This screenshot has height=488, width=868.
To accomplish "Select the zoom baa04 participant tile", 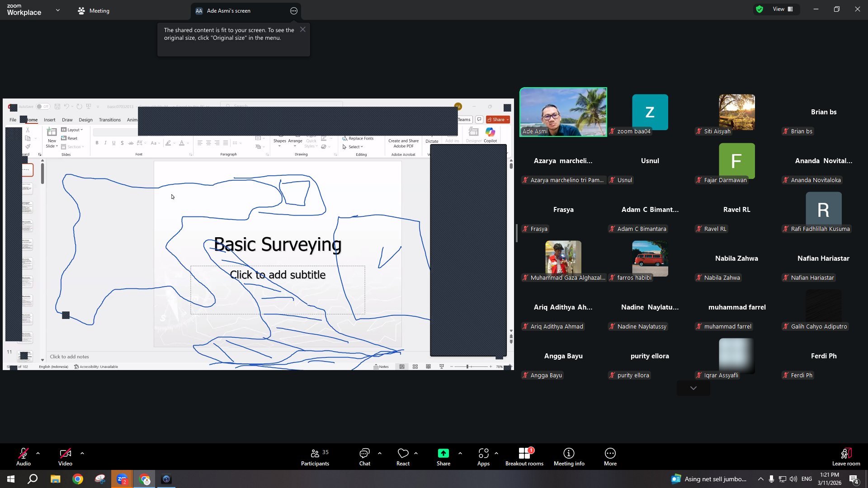I will pos(650,112).
